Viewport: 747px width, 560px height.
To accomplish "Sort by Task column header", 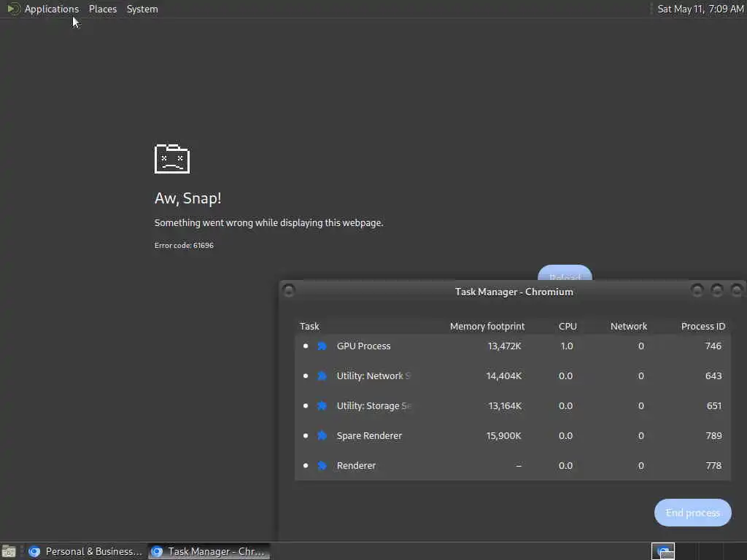I will [x=309, y=326].
